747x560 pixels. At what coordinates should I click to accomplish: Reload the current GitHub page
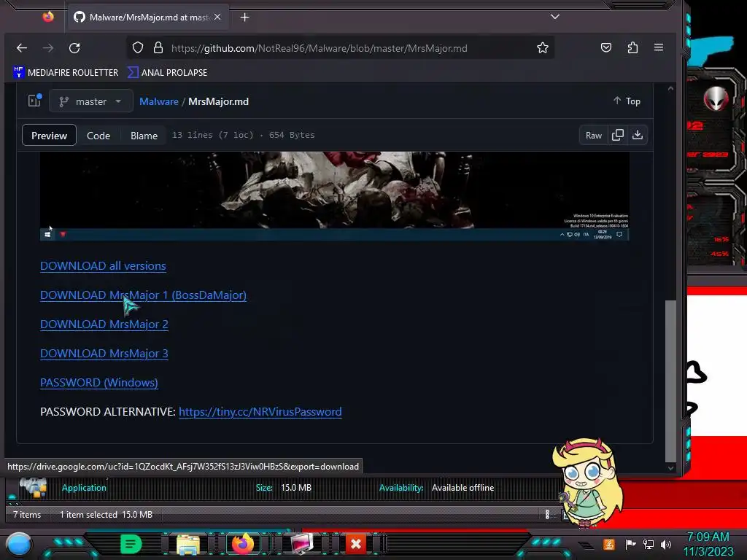(74, 47)
